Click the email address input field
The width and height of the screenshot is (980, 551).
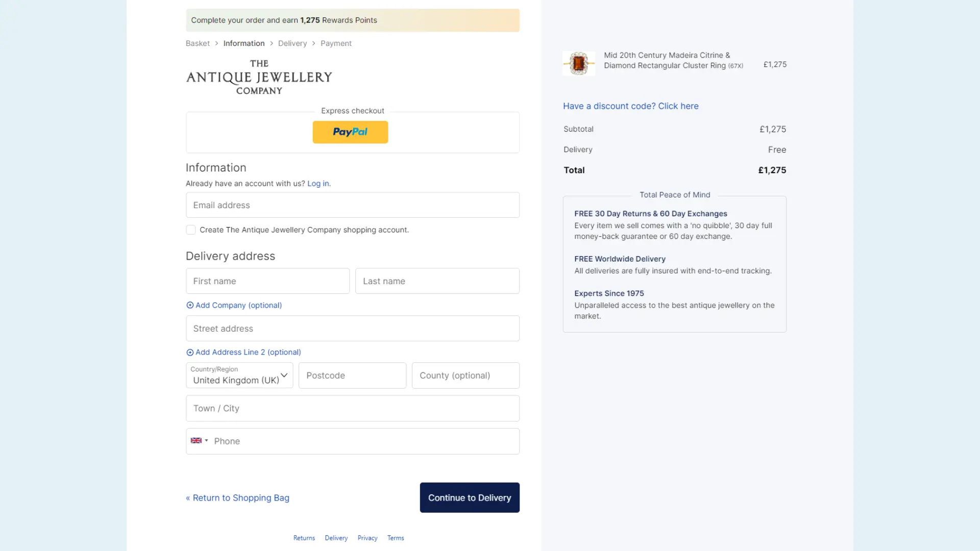click(x=353, y=205)
